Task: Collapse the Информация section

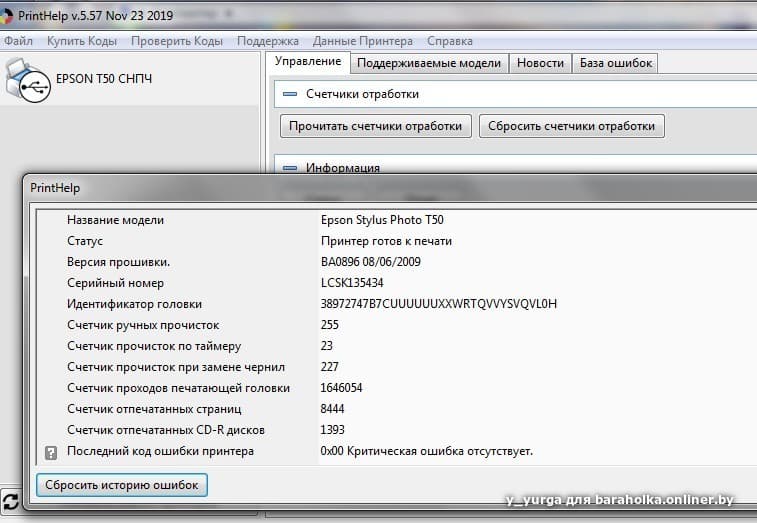Action: [x=290, y=168]
